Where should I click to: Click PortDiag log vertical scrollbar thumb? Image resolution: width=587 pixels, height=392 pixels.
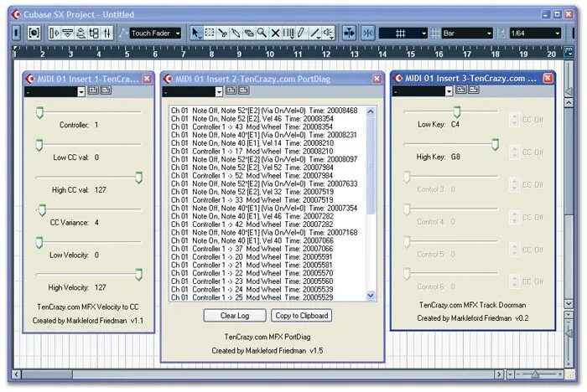(371, 166)
